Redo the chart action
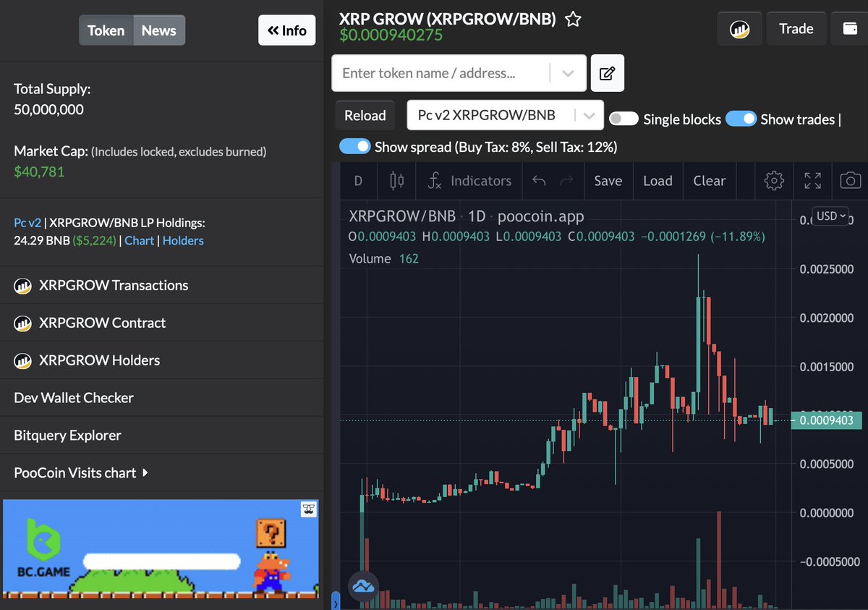The height and width of the screenshot is (610, 868). click(x=567, y=181)
